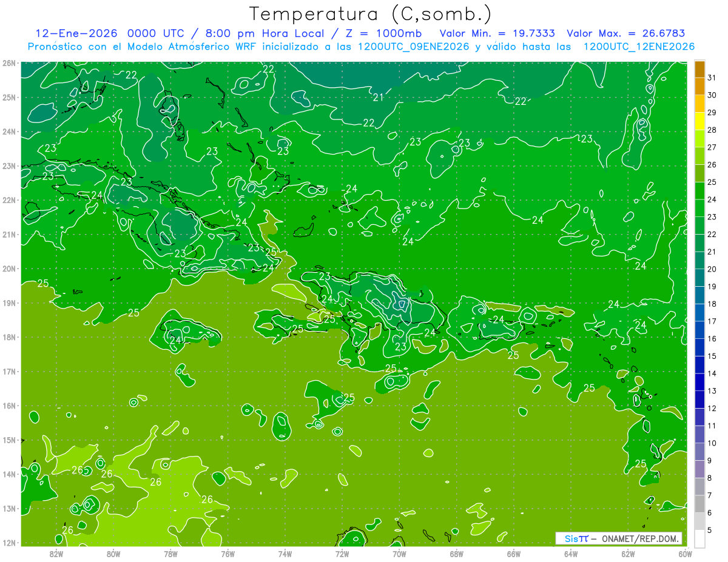
Task: Click color scale label "31"
Action: [x=712, y=78]
